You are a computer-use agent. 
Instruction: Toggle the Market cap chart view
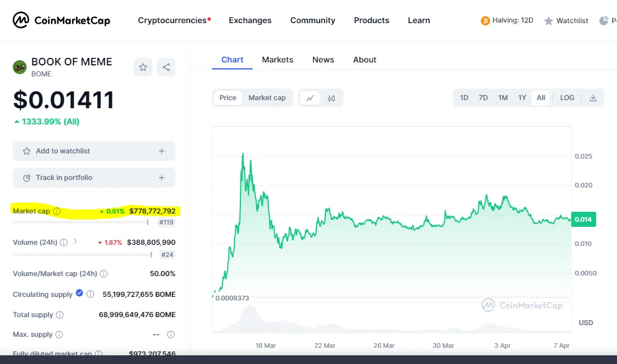267,98
